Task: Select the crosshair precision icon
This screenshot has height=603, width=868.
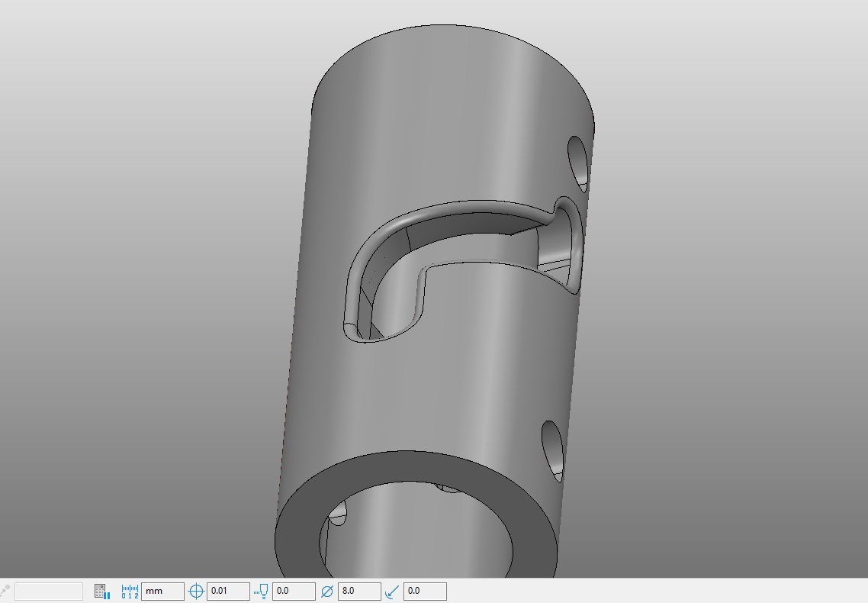Action: pos(196,591)
